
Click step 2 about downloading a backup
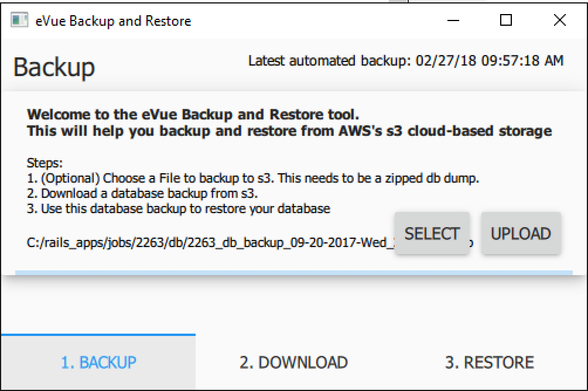[x=151, y=193]
